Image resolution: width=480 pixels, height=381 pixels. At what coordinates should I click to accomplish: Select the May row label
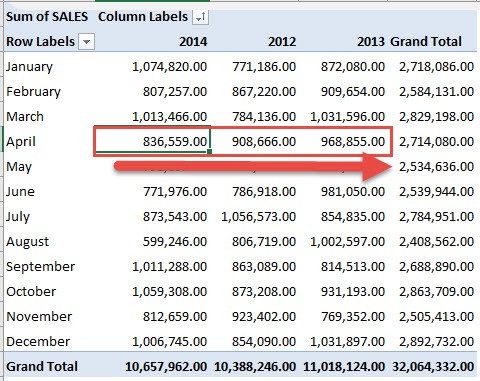(19, 167)
